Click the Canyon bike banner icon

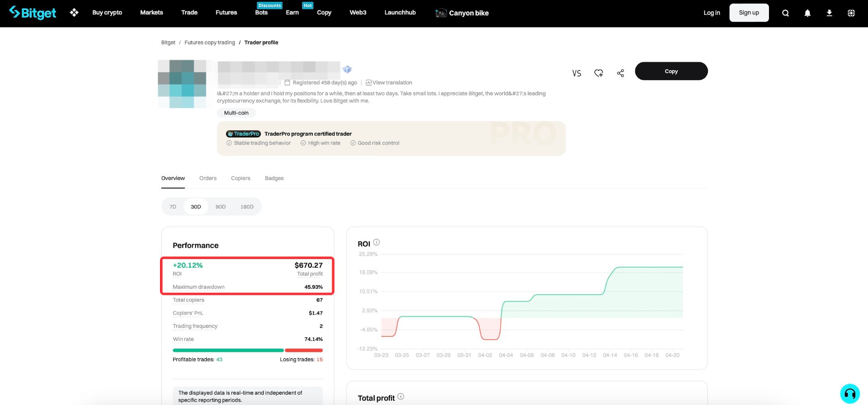point(441,13)
